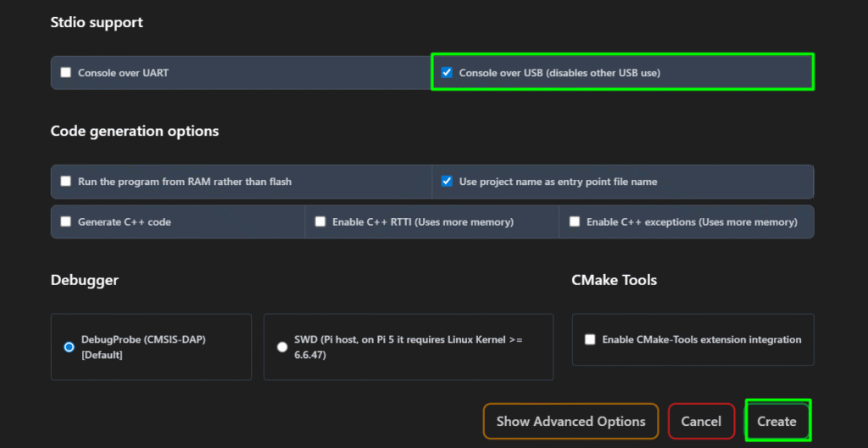Click the 'Generate C++ code' label text

pyautogui.click(x=125, y=222)
